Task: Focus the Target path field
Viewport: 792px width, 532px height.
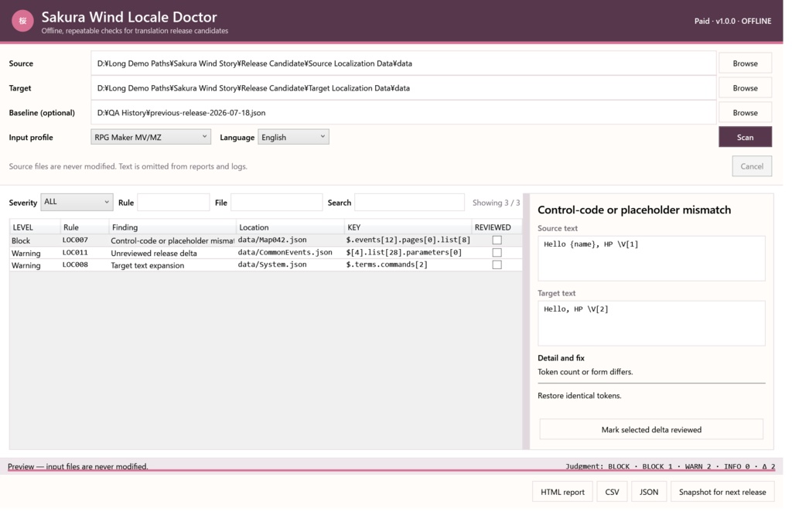Action: pos(403,88)
